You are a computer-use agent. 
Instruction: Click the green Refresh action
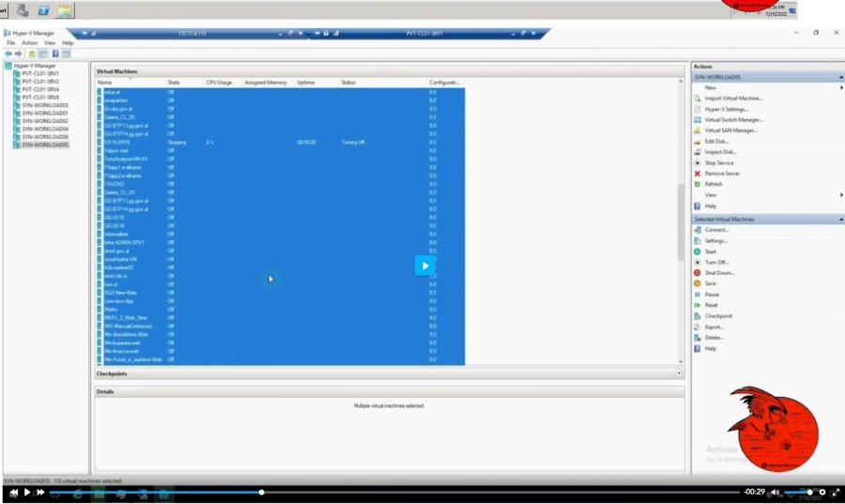pyautogui.click(x=713, y=184)
